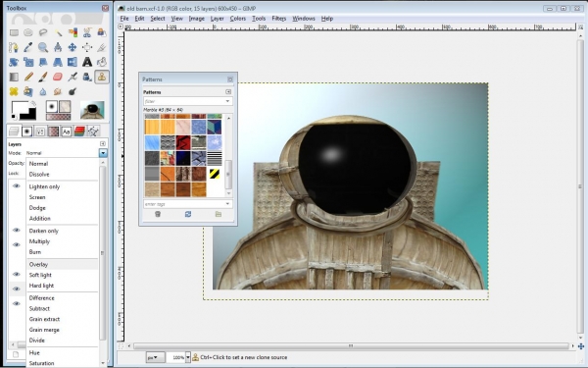Select the Zoom magnifier tool
This screenshot has width=588, height=368.
click(x=43, y=47)
